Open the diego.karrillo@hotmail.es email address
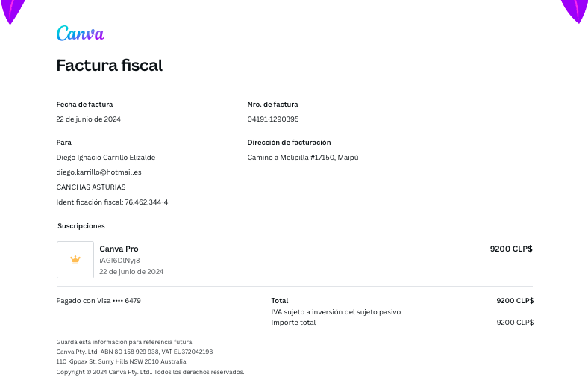588x389 pixels. click(98, 172)
